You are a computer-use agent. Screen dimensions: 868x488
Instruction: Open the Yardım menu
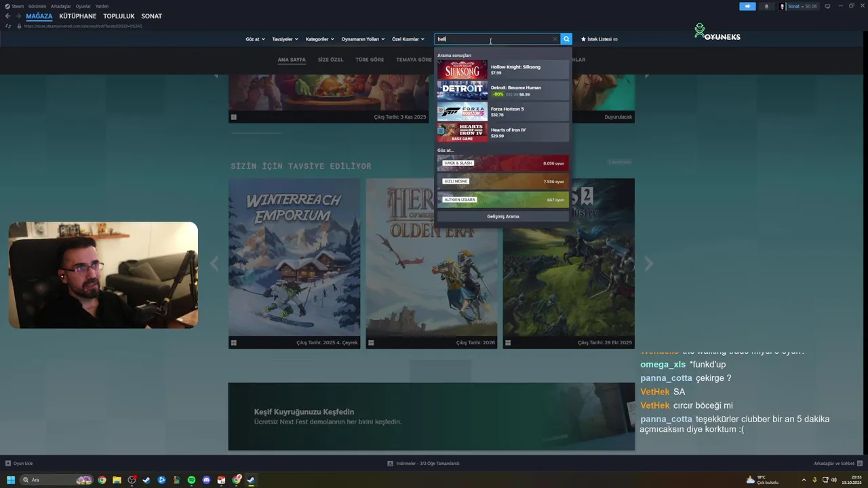[102, 6]
